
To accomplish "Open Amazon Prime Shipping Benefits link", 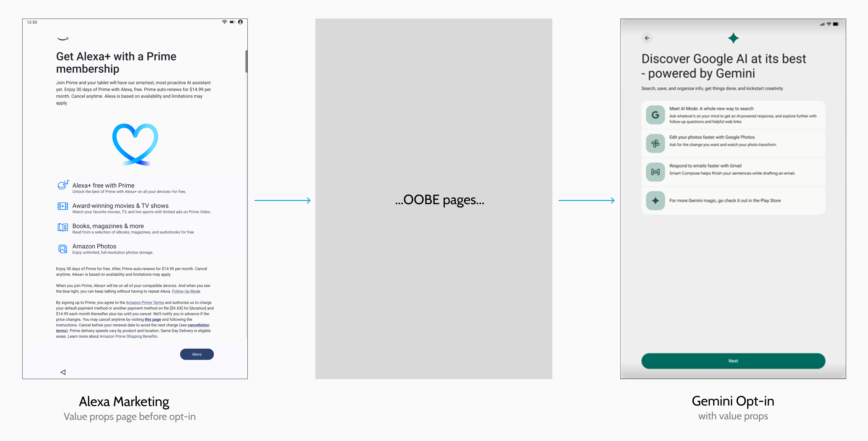I will click(129, 336).
